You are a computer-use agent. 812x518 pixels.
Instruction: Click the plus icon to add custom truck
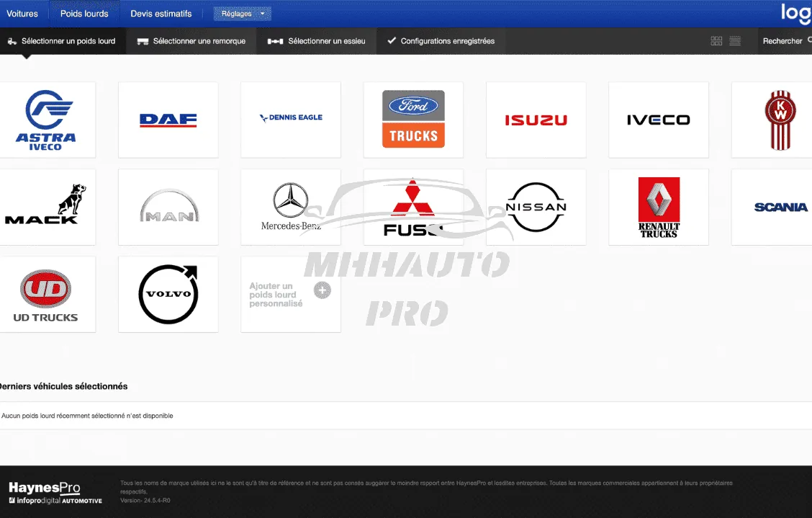click(x=322, y=290)
